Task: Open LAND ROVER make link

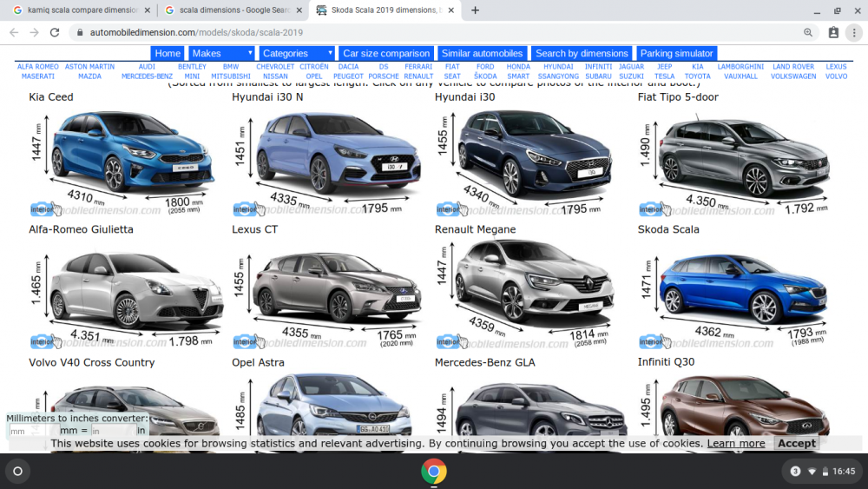Action: [793, 67]
